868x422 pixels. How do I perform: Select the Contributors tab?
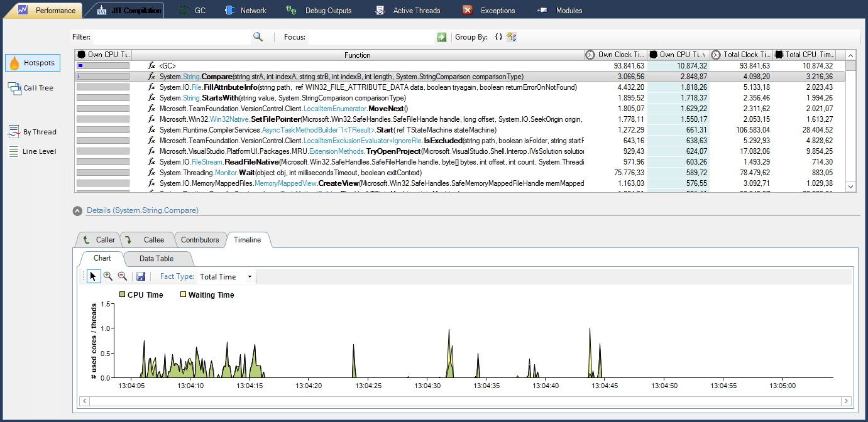pos(201,239)
